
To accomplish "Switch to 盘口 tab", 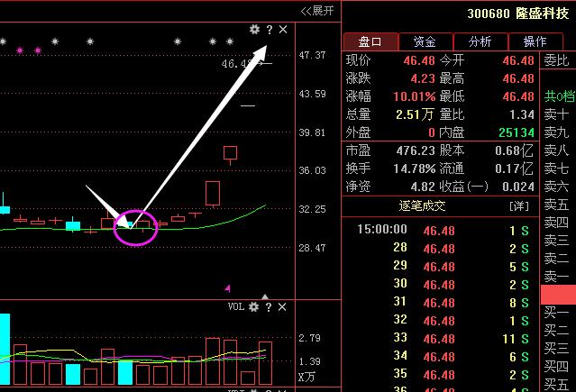I will pyautogui.click(x=370, y=41).
